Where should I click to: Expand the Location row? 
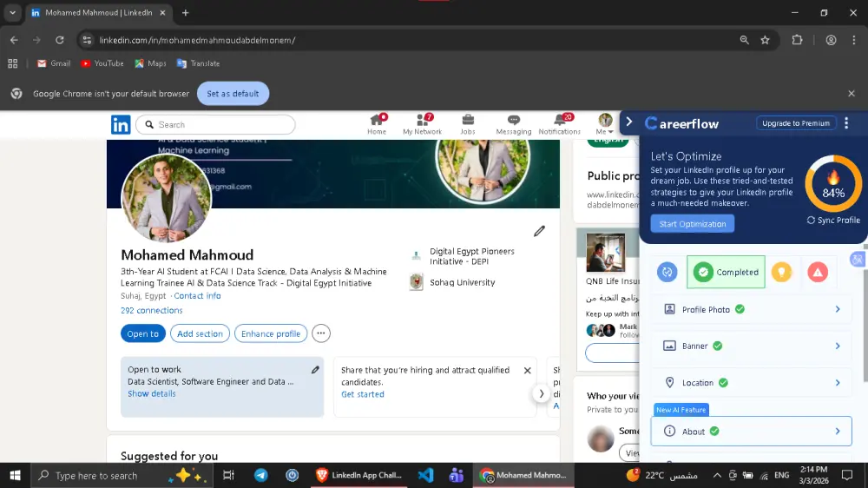[751, 383]
